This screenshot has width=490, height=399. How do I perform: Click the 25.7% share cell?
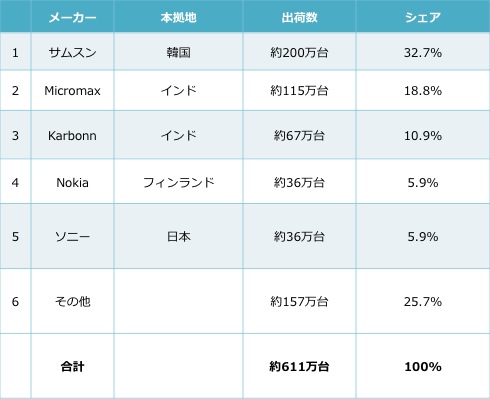pos(423,302)
